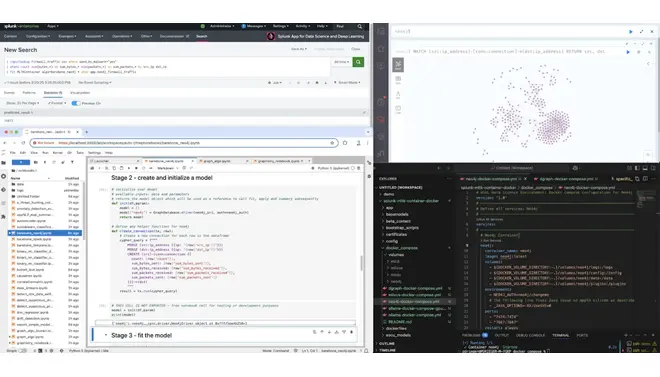This screenshot has width=660, height=377.
Task: Run the Splunk search with green magnifier button
Action: tap(358, 62)
